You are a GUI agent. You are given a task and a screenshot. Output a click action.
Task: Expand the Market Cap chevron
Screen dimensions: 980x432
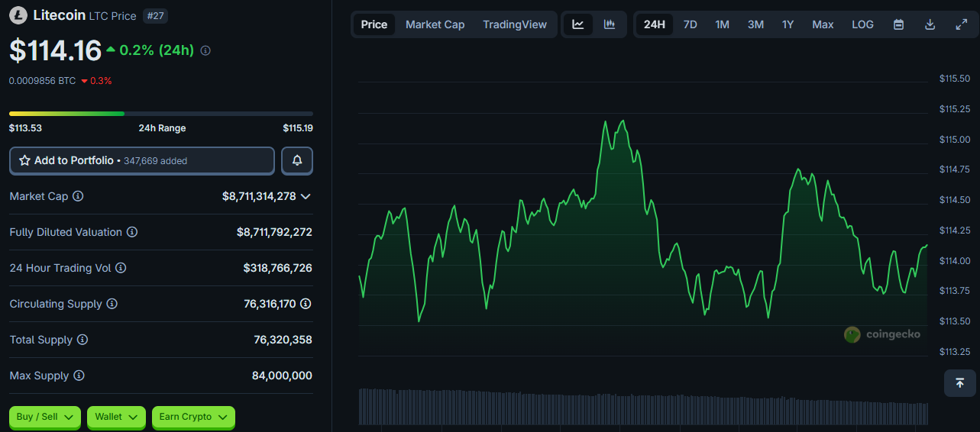coord(306,197)
